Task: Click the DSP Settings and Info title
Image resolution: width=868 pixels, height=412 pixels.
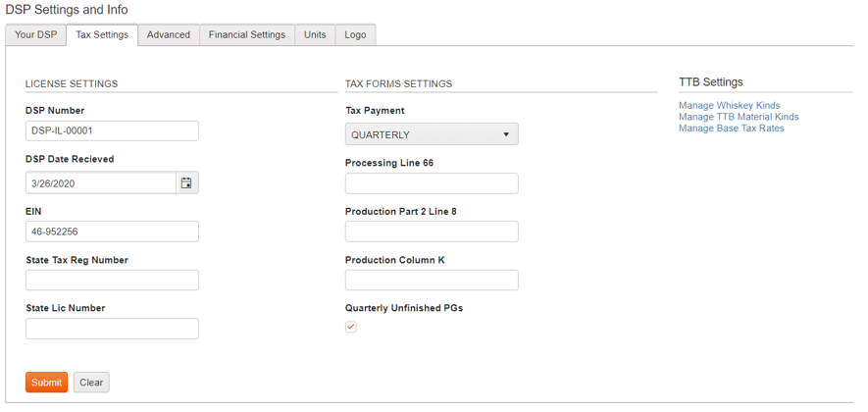Action: 67,10
